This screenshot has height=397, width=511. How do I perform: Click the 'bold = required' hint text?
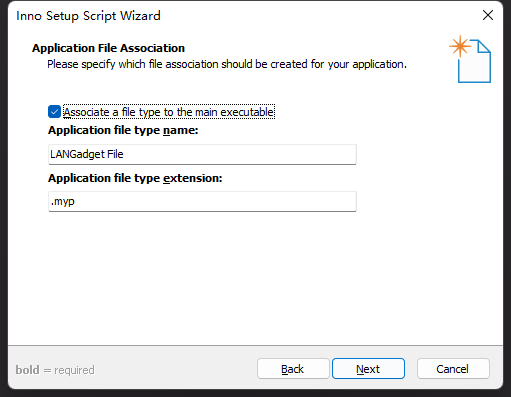pos(55,370)
